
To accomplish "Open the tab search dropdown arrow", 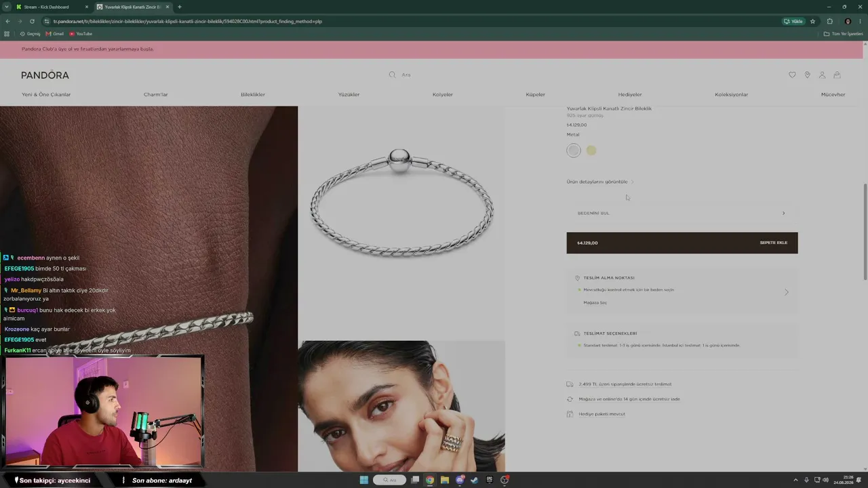I will click(x=6, y=7).
